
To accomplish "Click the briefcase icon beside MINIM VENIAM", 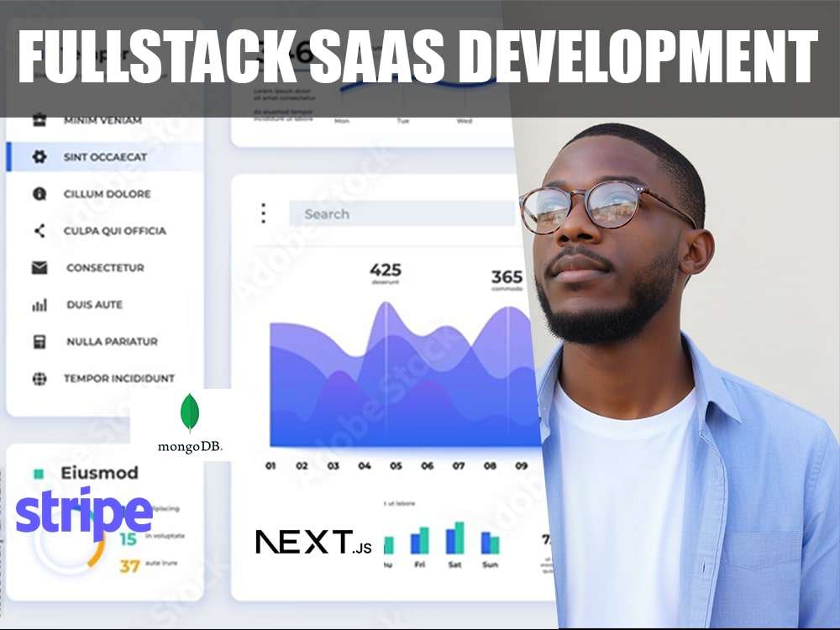I will (x=39, y=120).
